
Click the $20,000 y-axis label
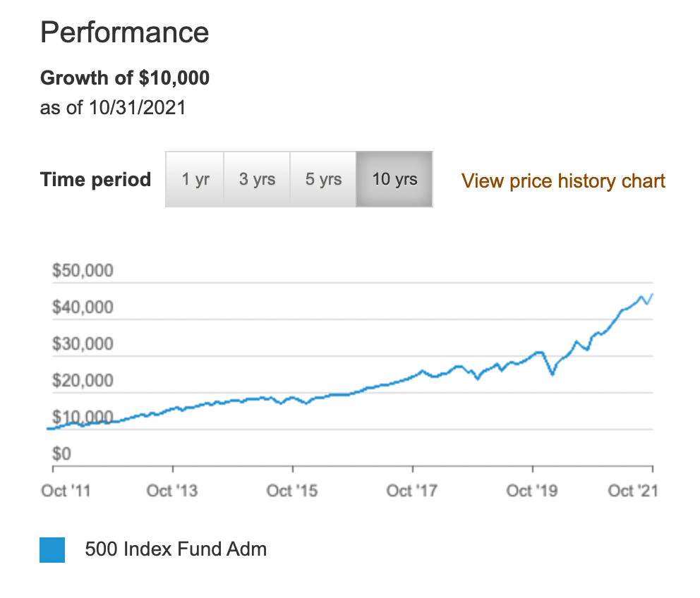point(83,382)
